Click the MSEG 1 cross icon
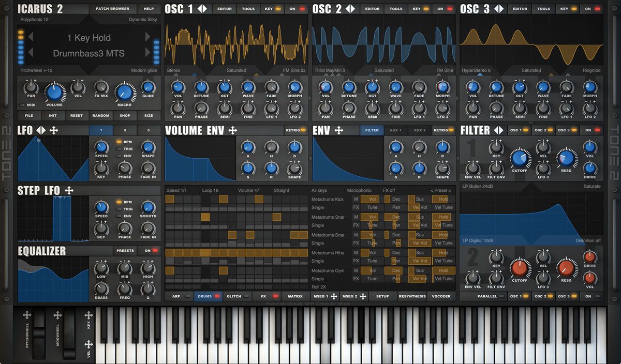The width and height of the screenshot is (621, 364). (334, 296)
